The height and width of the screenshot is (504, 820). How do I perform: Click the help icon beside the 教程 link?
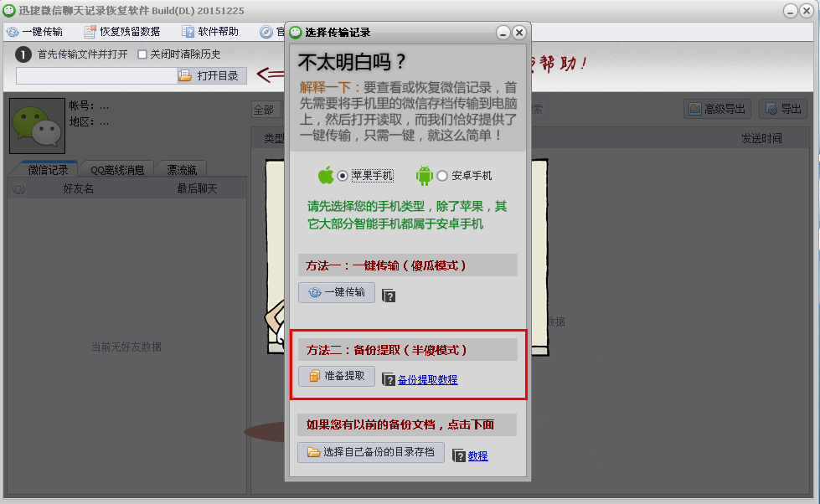click(459, 455)
